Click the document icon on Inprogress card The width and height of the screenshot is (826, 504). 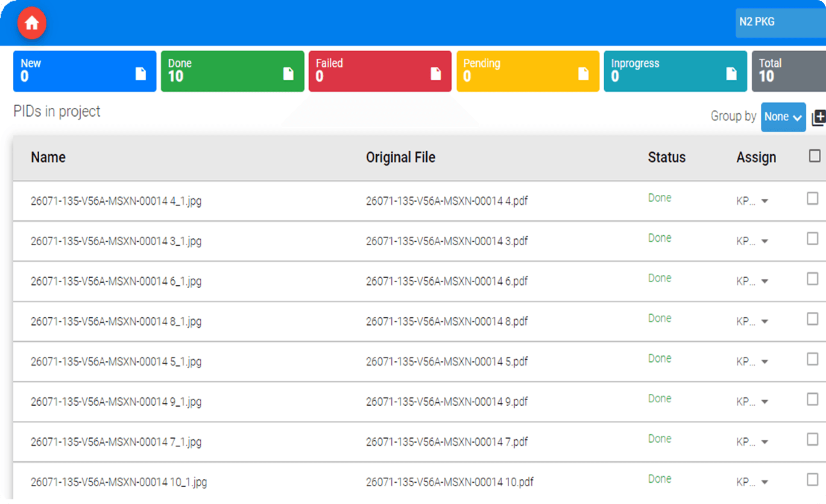tap(731, 74)
